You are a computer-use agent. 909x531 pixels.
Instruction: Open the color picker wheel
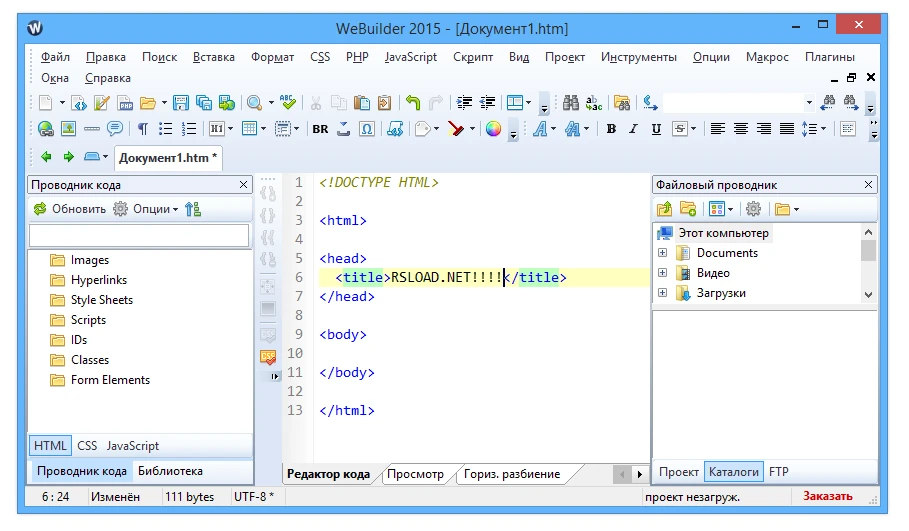tap(493, 129)
